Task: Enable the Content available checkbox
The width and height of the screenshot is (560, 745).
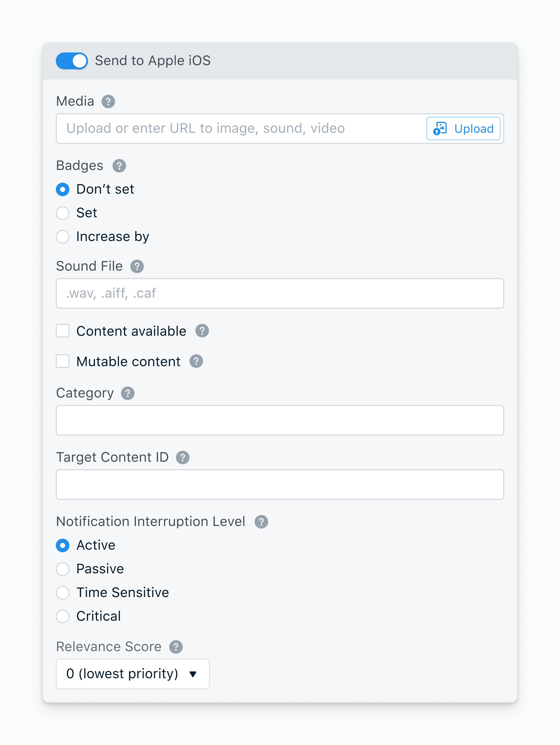Action: point(63,331)
